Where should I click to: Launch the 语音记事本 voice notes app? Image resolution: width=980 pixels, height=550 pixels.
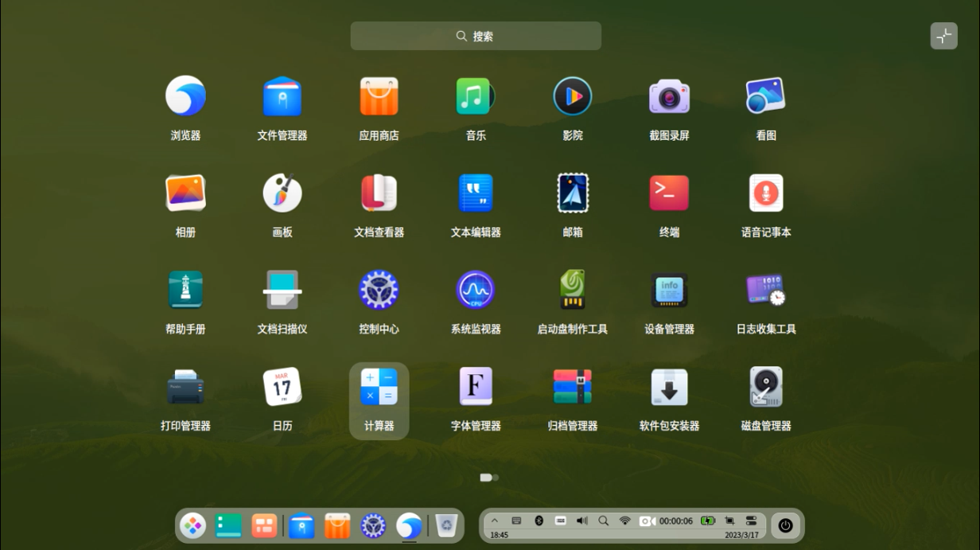pyautogui.click(x=765, y=193)
